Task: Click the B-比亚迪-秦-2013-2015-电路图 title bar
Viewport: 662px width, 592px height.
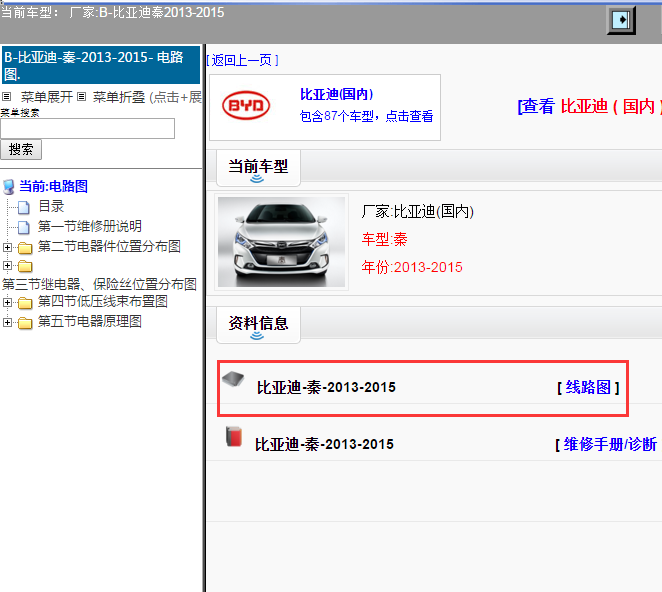Action: [101, 65]
